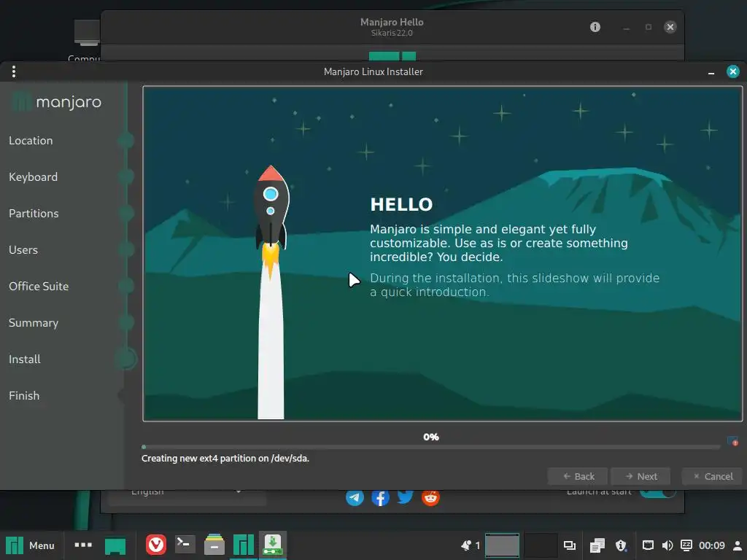Launch the terminal from taskbar

coord(185,544)
